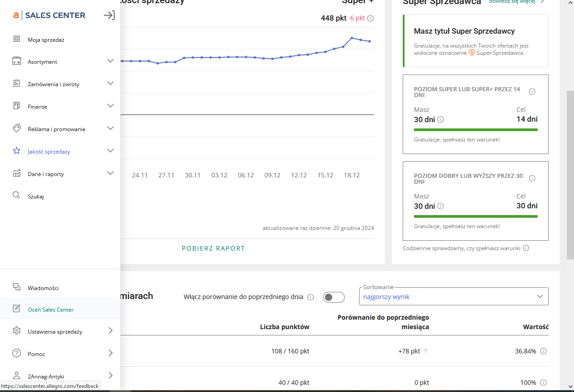Image resolution: width=574 pixels, height=392 pixels.
Task: Collapse the Sales Center sidebar with arrow icon
Action: (x=109, y=15)
